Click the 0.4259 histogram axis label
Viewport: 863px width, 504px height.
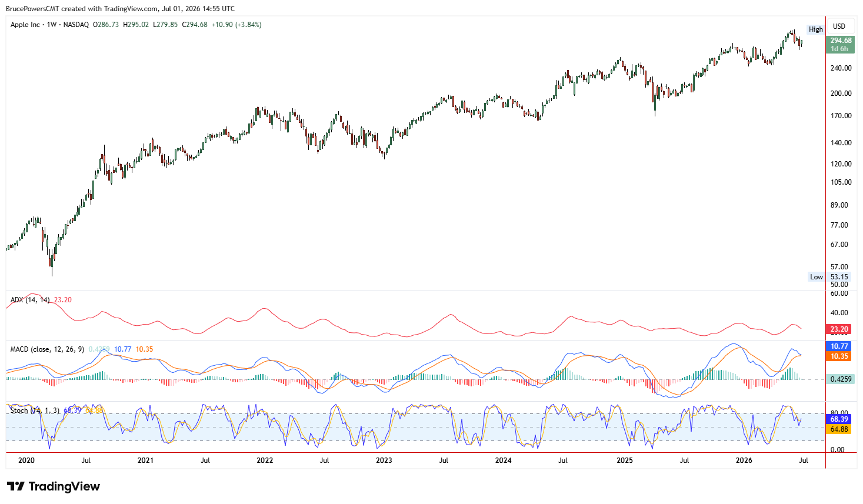[x=841, y=379]
